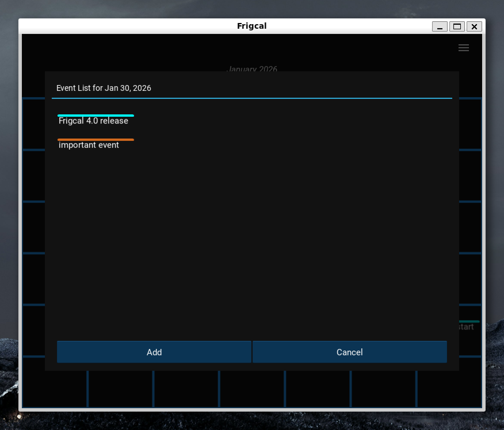The width and height of the screenshot is (504, 430).
Task: Click the partially hidden January 2026 month label
Action: click(252, 68)
